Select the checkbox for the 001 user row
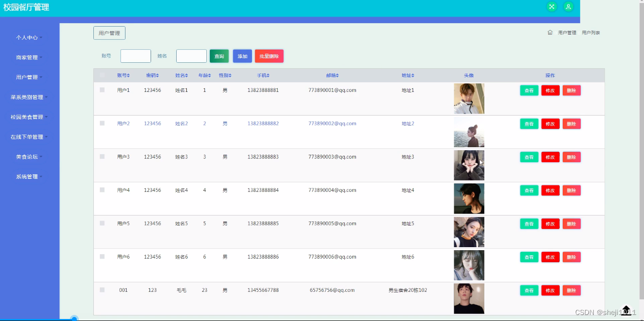This screenshot has width=644, height=321. pos(102,290)
